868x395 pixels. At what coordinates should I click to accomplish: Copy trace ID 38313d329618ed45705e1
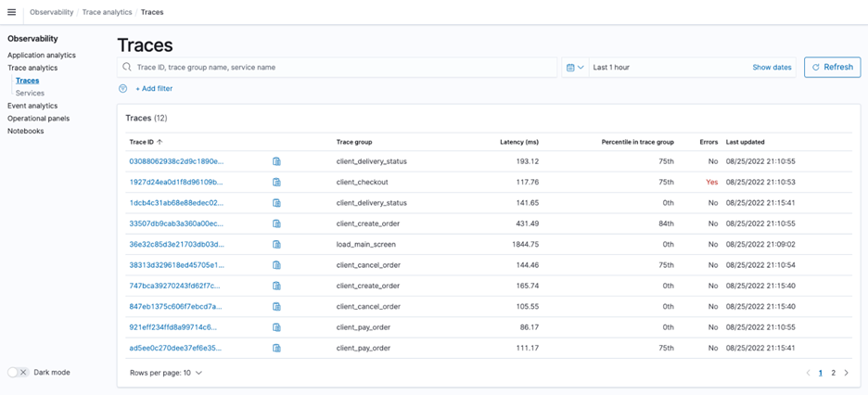(276, 265)
